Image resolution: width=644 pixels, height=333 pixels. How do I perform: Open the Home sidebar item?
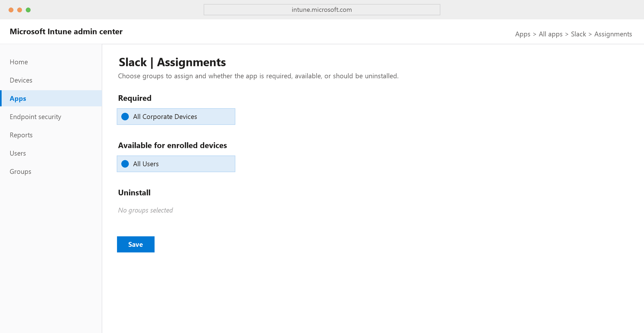(x=51, y=62)
